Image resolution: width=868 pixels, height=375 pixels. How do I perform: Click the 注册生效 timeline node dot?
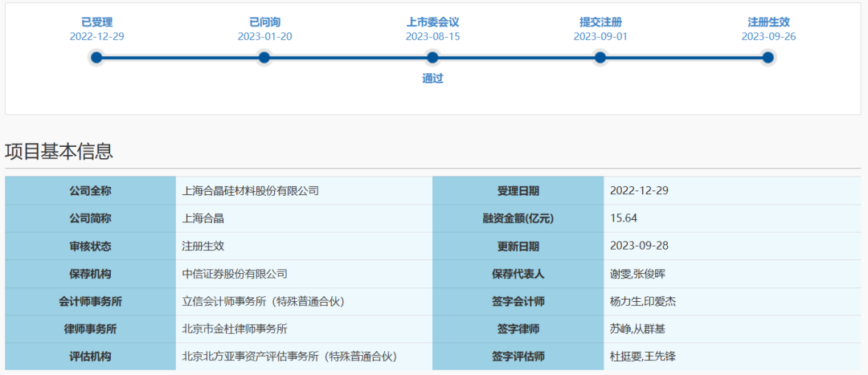768,58
